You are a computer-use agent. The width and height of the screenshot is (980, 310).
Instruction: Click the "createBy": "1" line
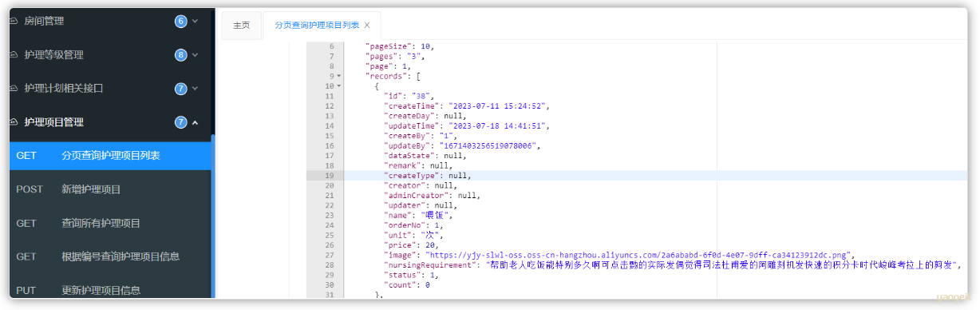418,136
